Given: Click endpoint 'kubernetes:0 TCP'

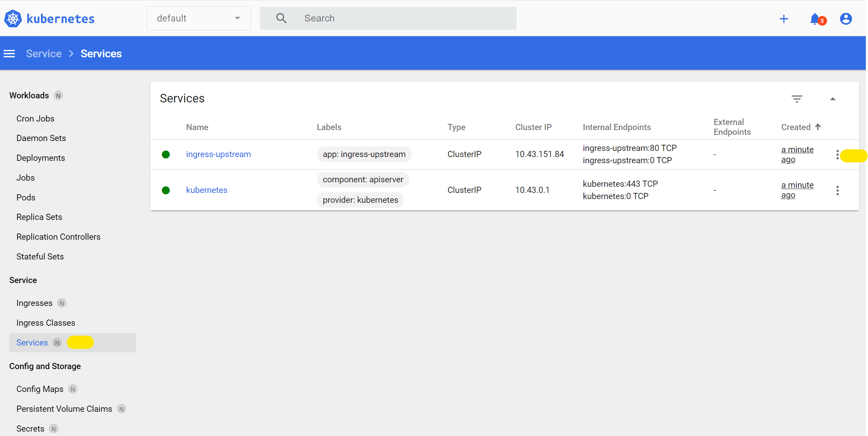Looking at the screenshot, I should 615,196.
